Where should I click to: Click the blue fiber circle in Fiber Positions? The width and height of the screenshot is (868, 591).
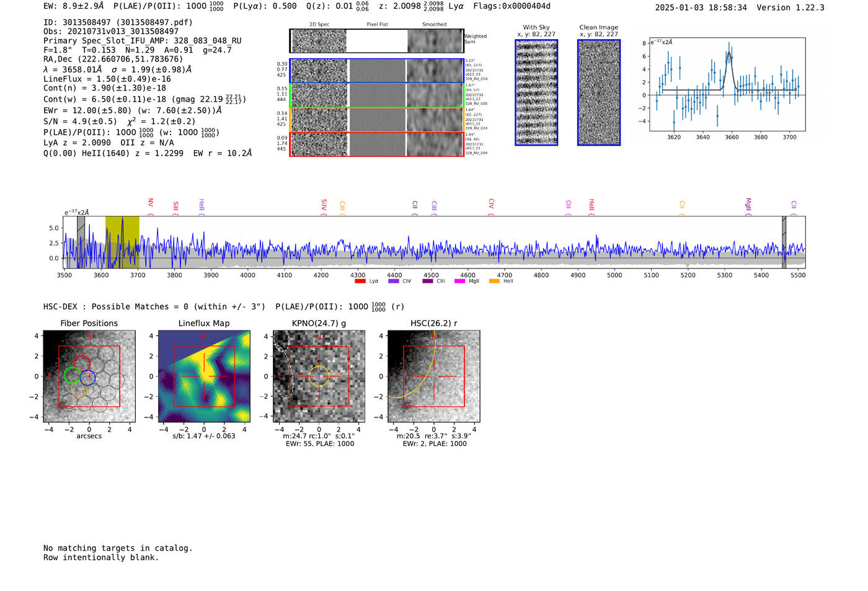[x=87, y=376]
